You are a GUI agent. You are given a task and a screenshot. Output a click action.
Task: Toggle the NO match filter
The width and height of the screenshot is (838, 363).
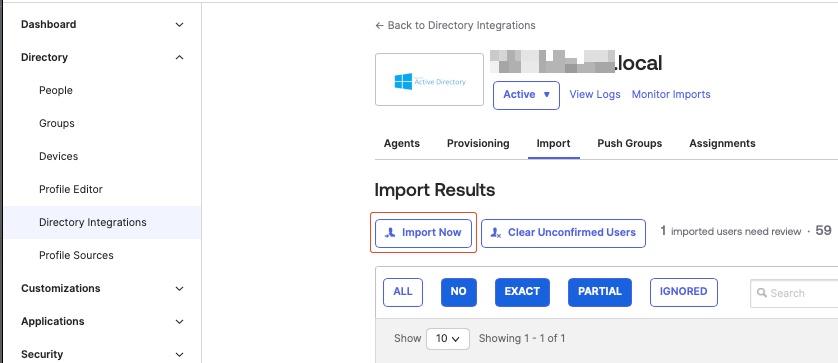[459, 292]
